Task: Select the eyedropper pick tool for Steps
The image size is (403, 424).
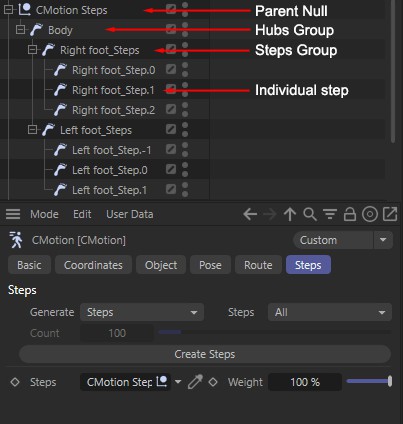Action: click(195, 382)
